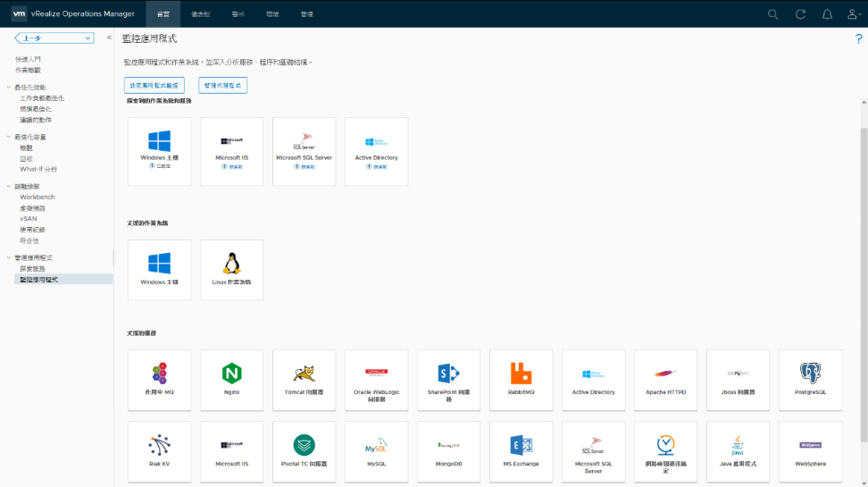The height and width of the screenshot is (487, 868).
Task: Select Active Directory in supported services
Action: click(594, 380)
